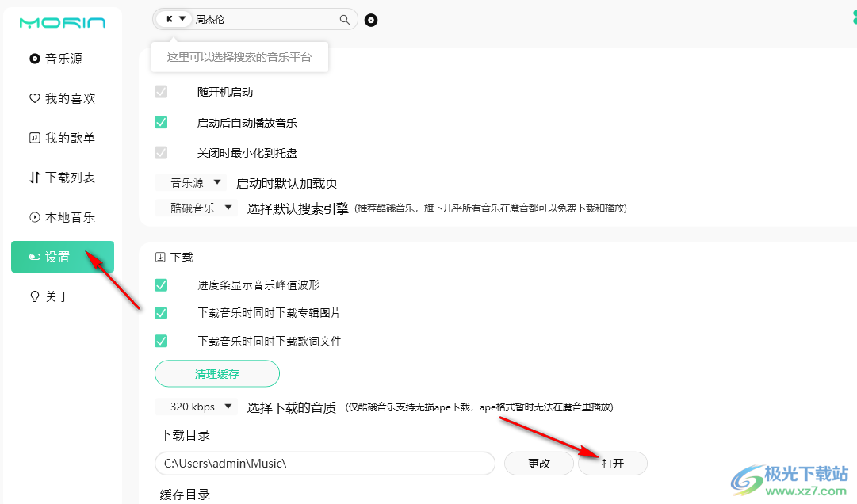Uncheck 启动后自动播放音乐 checkbox
857x504 pixels.
pos(161,122)
